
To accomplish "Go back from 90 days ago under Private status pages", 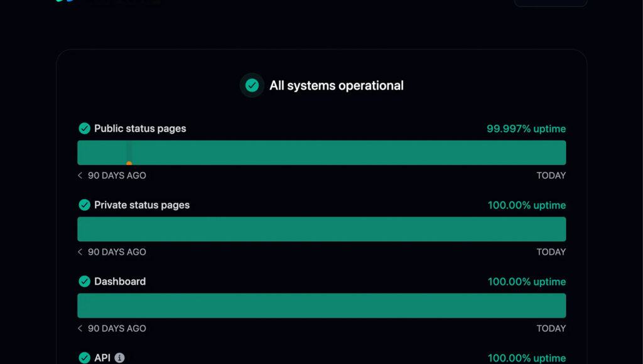I will (80, 252).
